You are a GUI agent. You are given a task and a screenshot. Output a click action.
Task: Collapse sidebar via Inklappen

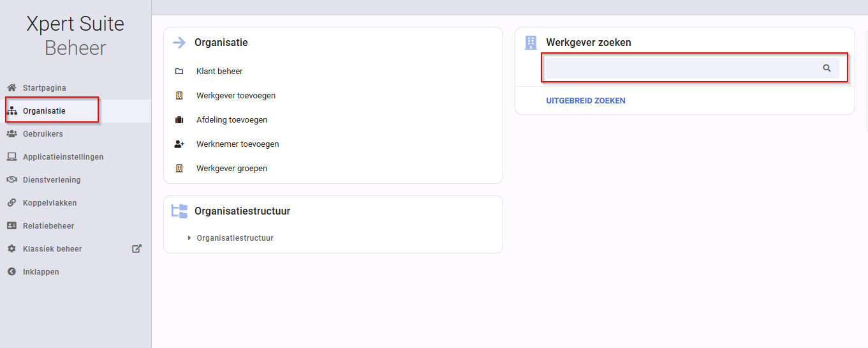75,272
